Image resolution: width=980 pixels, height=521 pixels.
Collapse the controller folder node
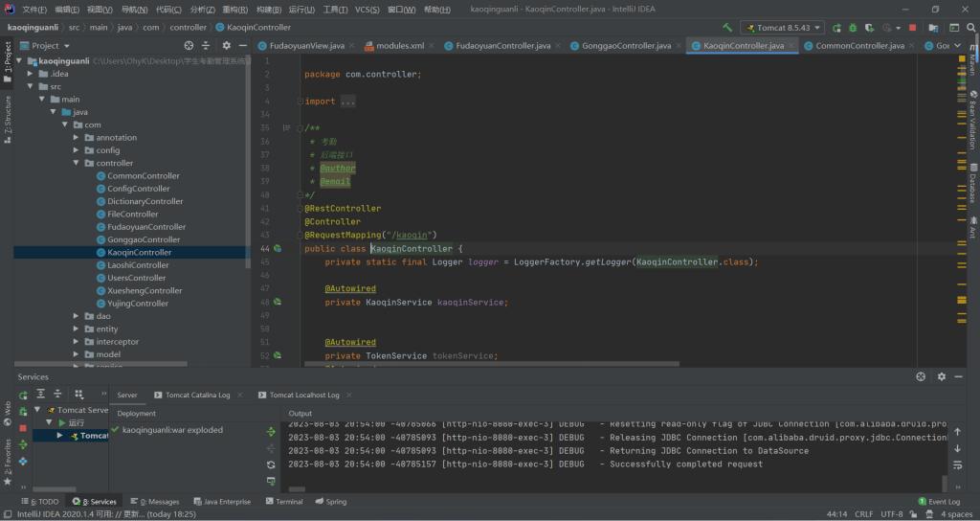pos(77,163)
